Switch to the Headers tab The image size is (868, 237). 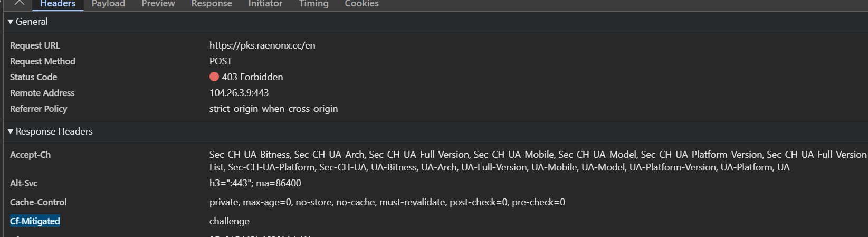(x=58, y=4)
